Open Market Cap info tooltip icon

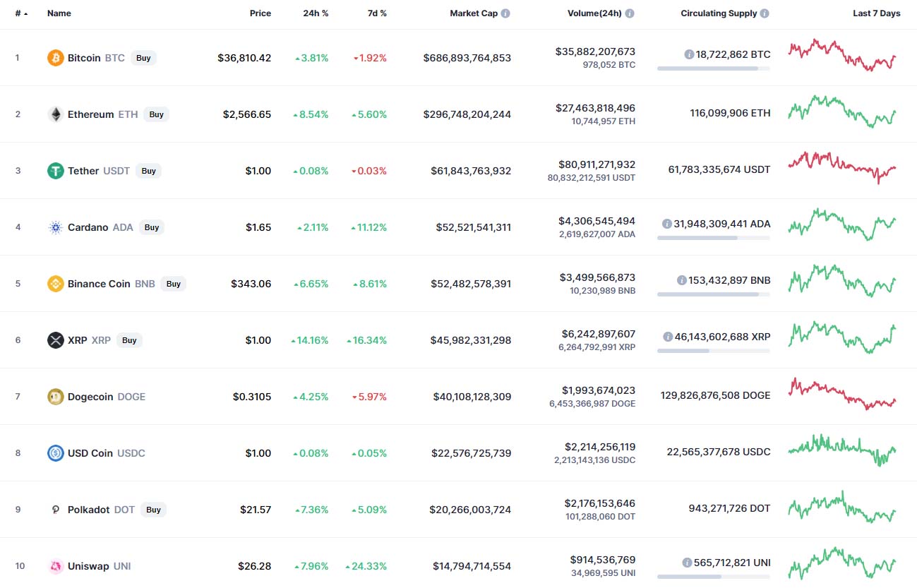pos(505,13)
